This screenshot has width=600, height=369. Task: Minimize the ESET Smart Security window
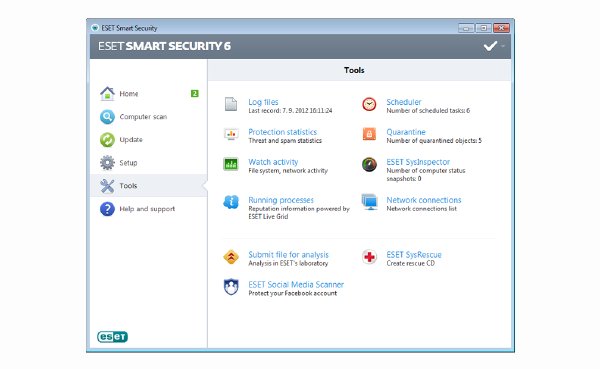[x=466, y=28]
